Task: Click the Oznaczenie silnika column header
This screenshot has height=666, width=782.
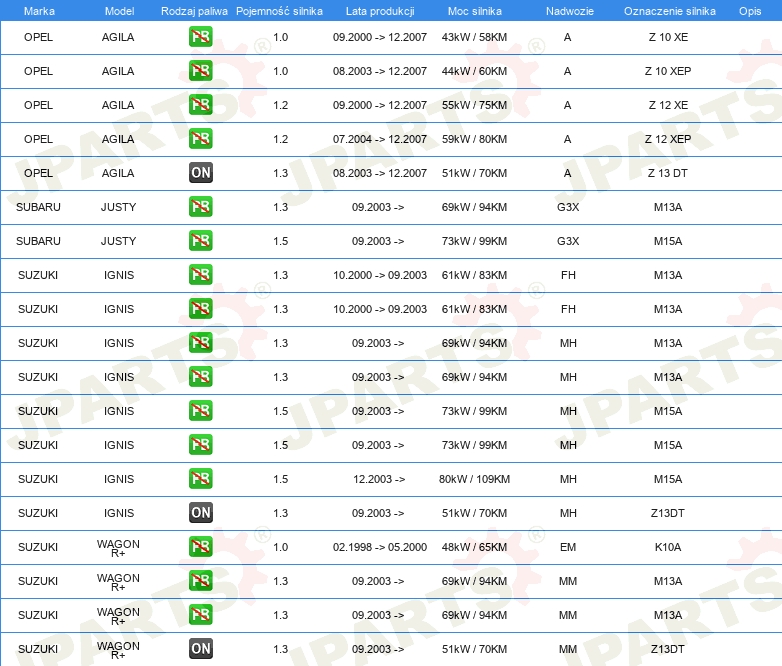Action: point(669,11)
